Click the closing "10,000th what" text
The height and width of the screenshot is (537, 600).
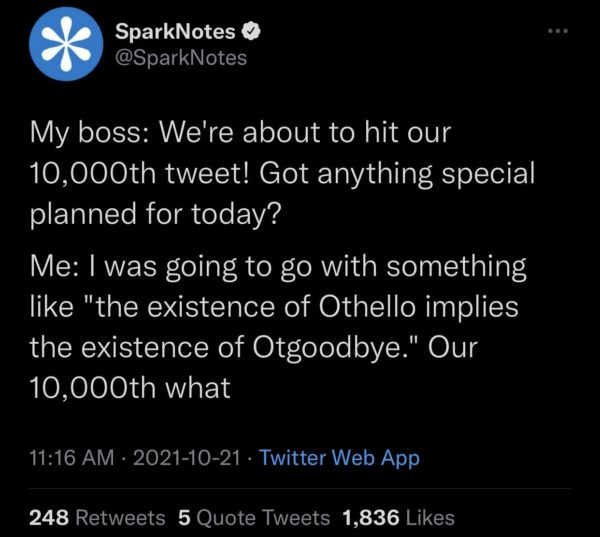click(130, 387)
